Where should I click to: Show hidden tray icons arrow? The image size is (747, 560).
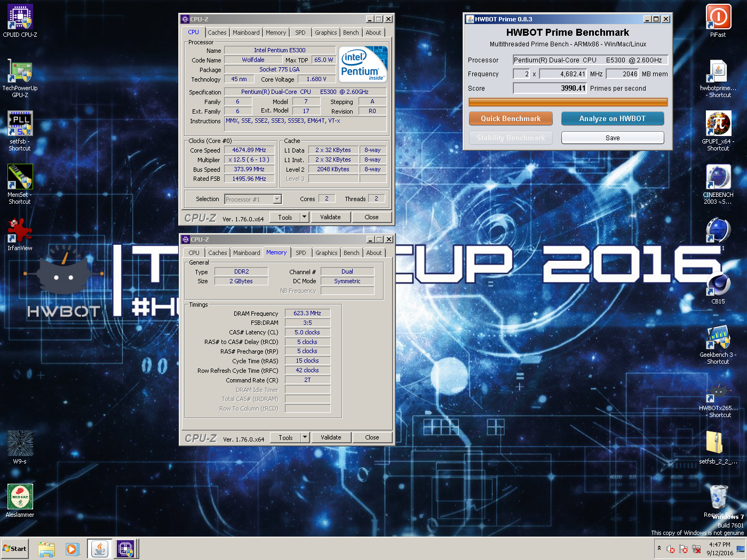[x=659, y=548]
